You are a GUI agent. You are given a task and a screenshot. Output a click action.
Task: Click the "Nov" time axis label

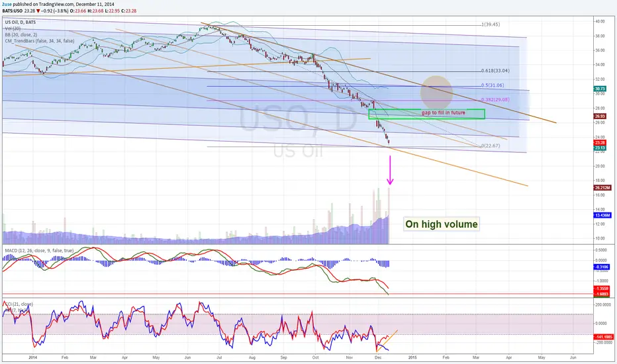(x=350, y=357)
